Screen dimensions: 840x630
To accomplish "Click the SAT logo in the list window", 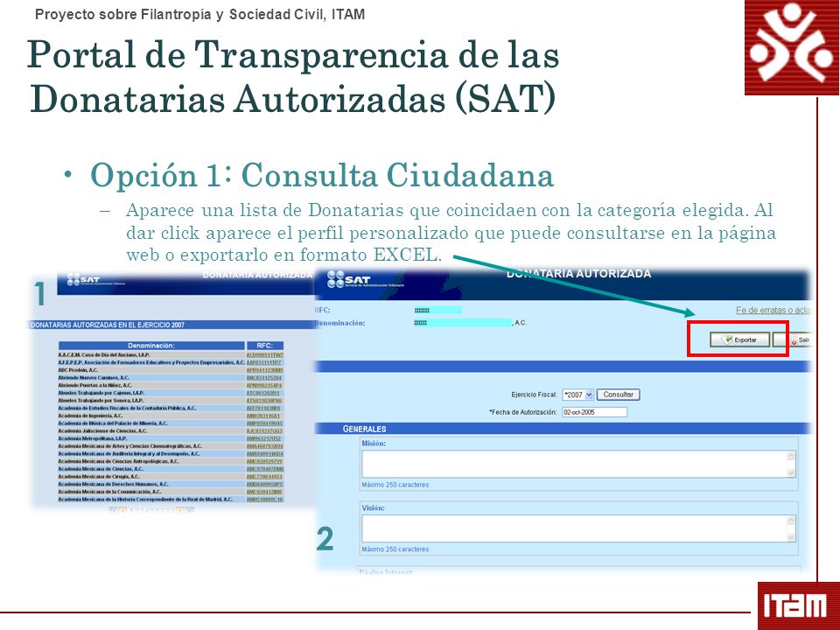I will (x=94, y=280).
